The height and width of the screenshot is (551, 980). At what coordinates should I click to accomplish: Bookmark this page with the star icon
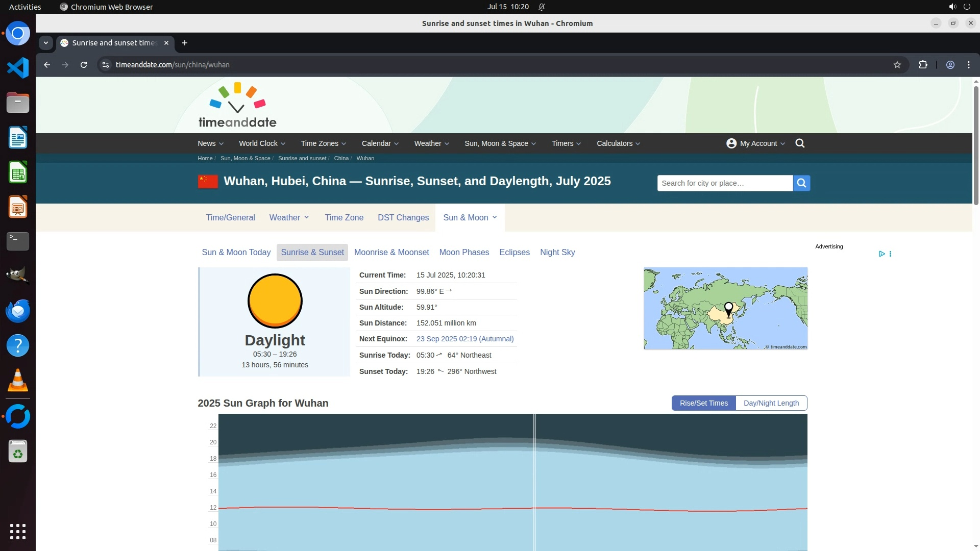click(897, 65)
